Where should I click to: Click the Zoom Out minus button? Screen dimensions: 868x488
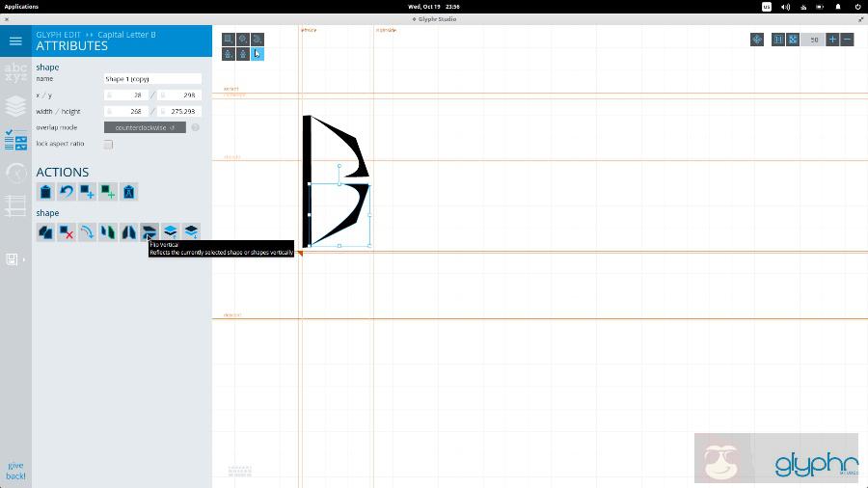(x=847, y=40)
